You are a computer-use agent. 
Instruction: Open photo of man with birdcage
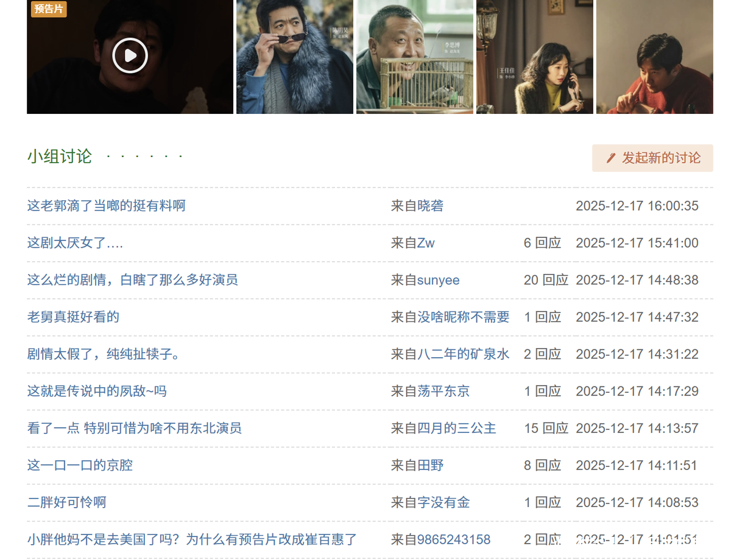pos(414,56)
